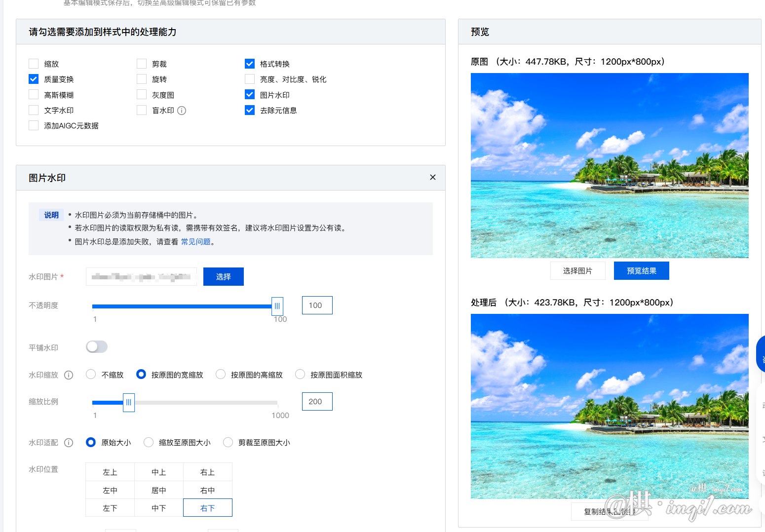Set watermark position to 左上
765x532 pixels.
coord(110,472)
